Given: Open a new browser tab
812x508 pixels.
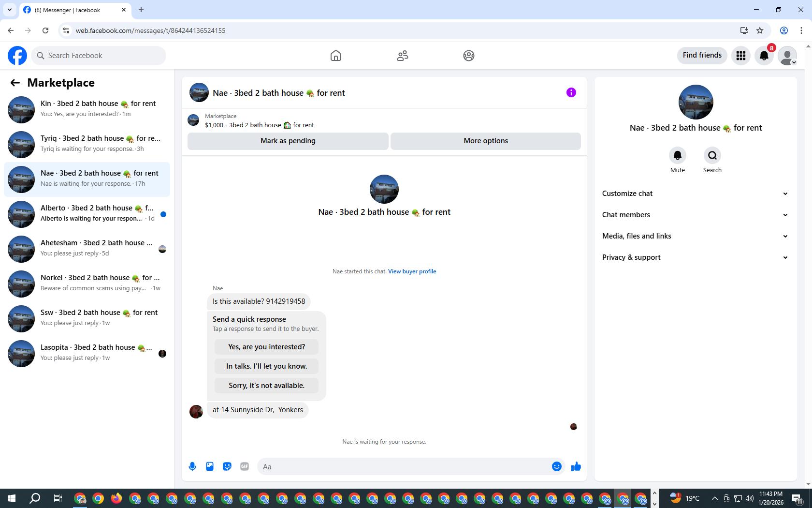Looking at the screenshot, I should click(141, 10).
